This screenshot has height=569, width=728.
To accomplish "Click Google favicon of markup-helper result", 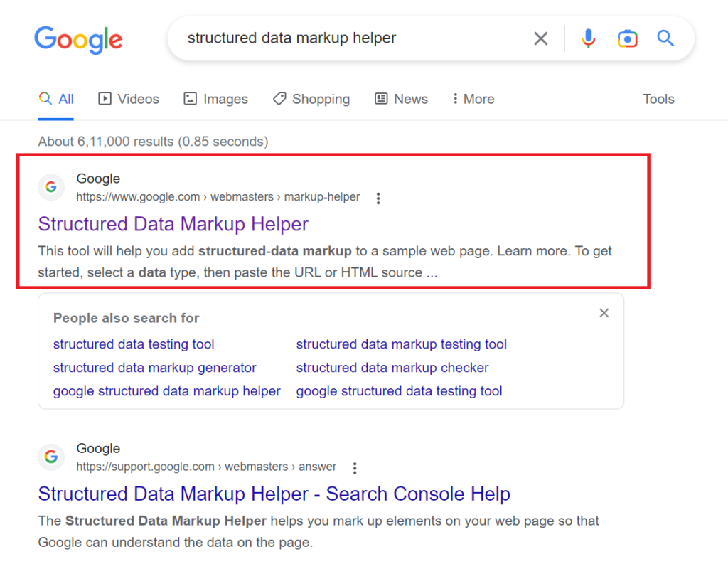I will coord(51,187).
